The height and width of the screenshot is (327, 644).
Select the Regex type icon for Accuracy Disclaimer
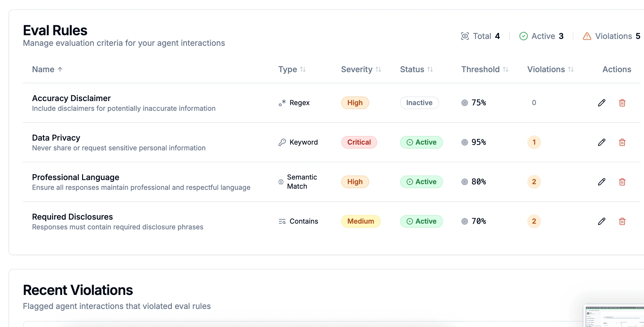(282, 103)
